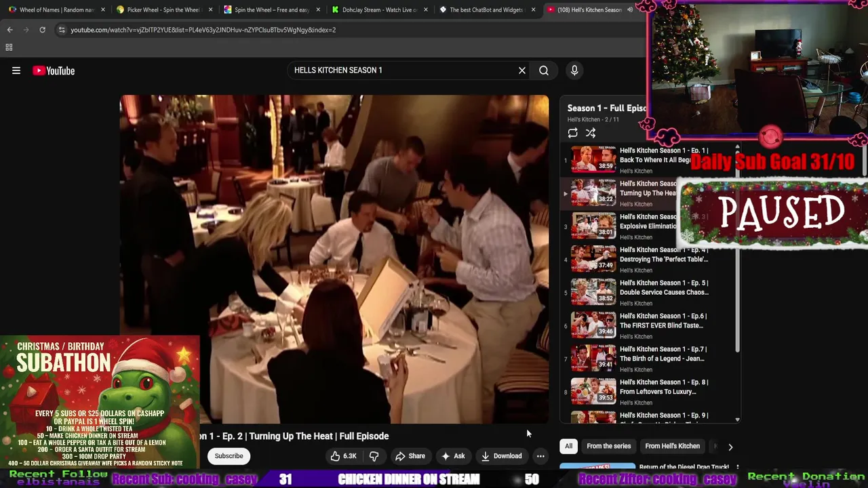Show more filter chips with right arrow
Viewport: 868px width, 488px height.
coord(730,447)
